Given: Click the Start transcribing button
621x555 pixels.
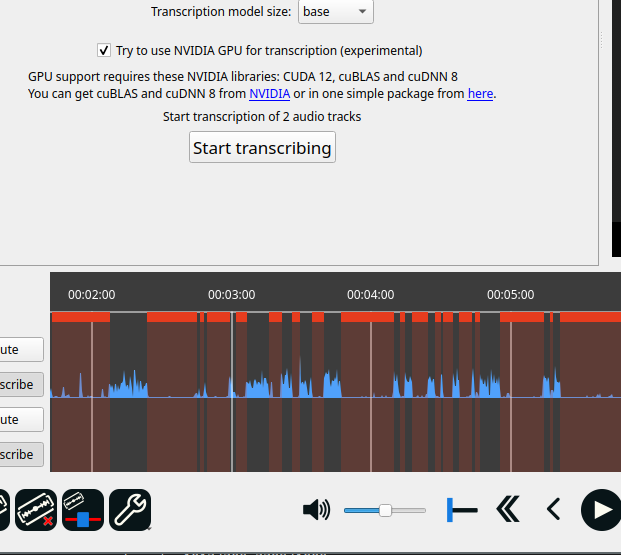Looking at the screenshot, I should pos(262,148).
